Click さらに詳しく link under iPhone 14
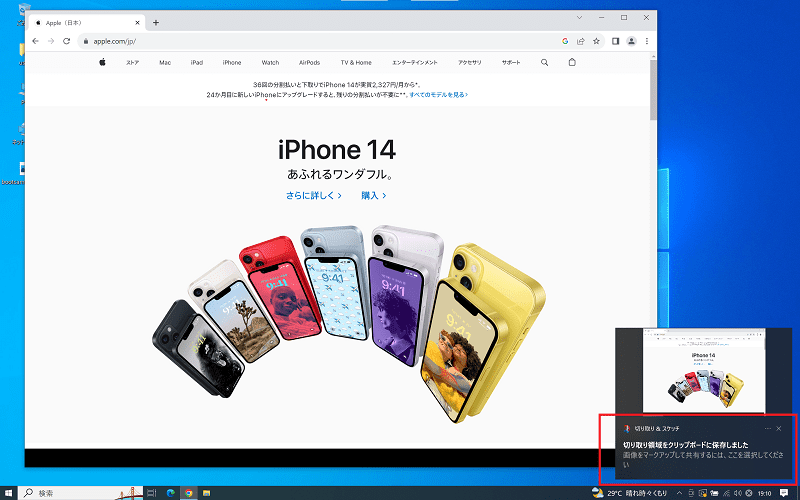Image resolution: width=800 pixels, height=500 pixels. [x=314, y=195]
